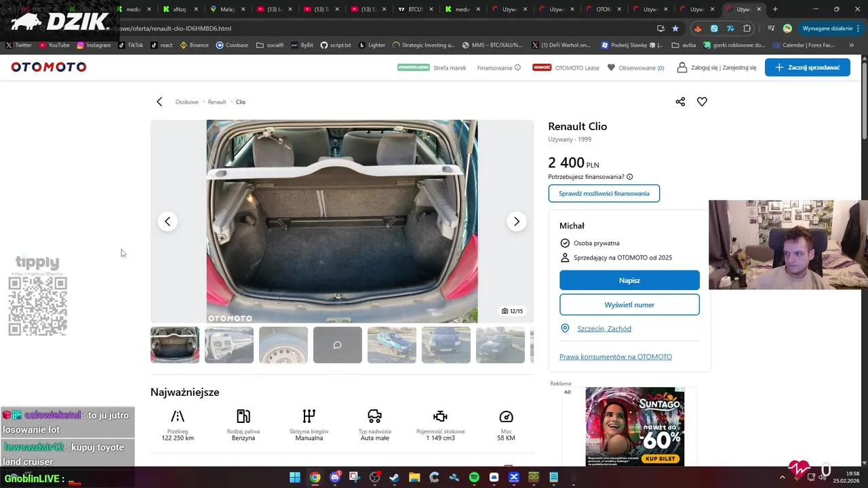Select the trunk photo thumbnail
Image resolution: width=868 pixels, height=488 pixels.
tap(175, 345)
